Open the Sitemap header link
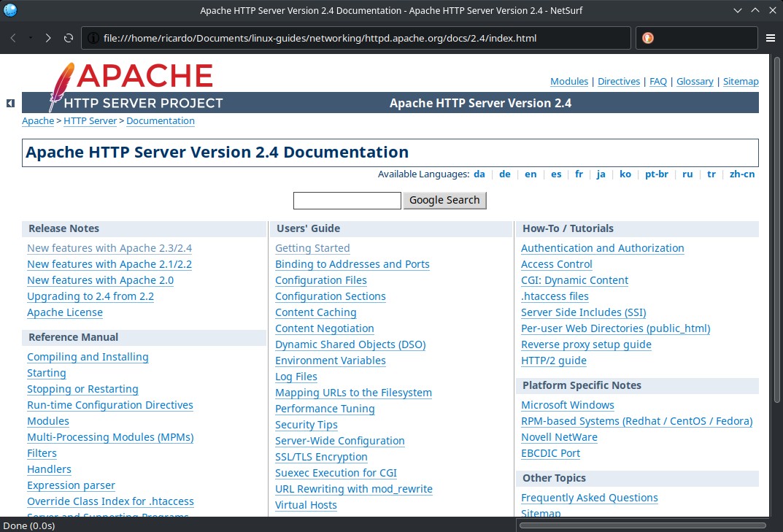 click(741, 82)
